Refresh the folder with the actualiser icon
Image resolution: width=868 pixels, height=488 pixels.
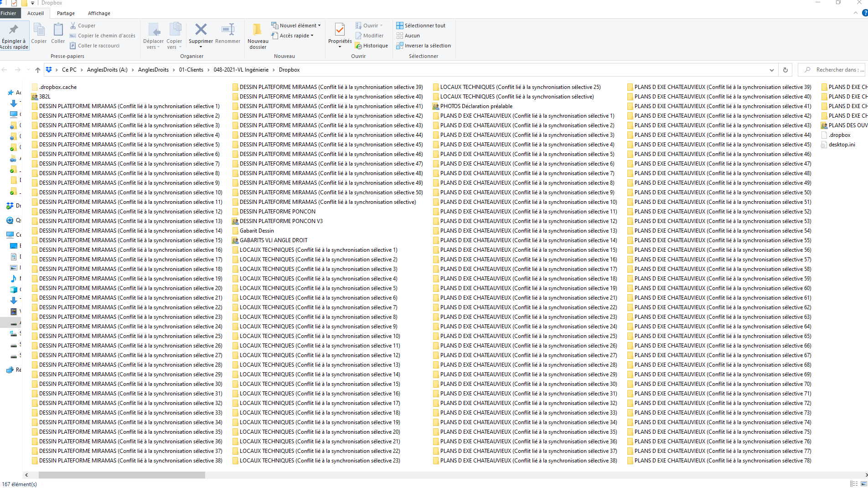pyautogui.click(x=785, y=69)
